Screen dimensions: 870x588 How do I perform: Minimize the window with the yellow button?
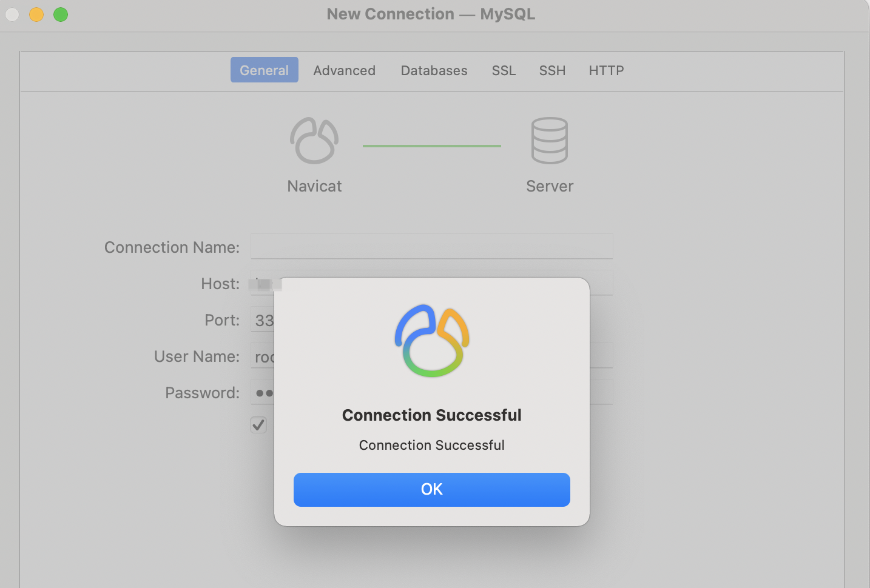(36, 15)
